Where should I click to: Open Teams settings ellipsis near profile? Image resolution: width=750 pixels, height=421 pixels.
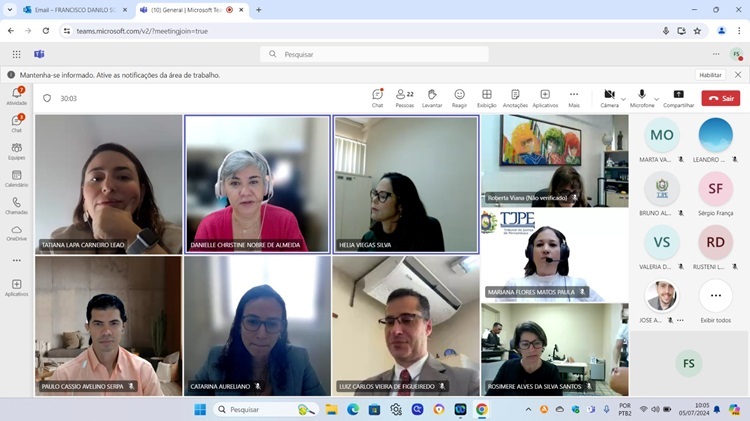click(x=716, y=54)
